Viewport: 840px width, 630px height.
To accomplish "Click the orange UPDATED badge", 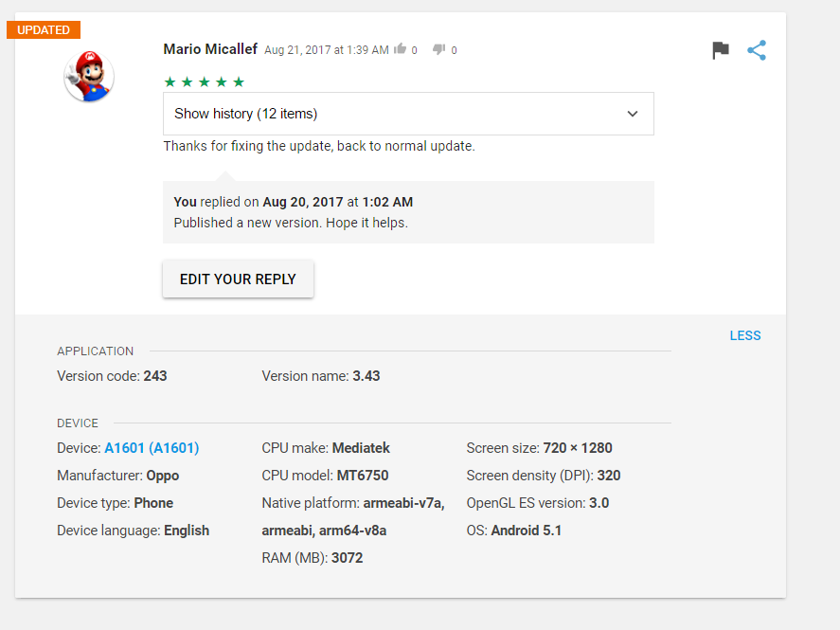I will pos(44,30).
